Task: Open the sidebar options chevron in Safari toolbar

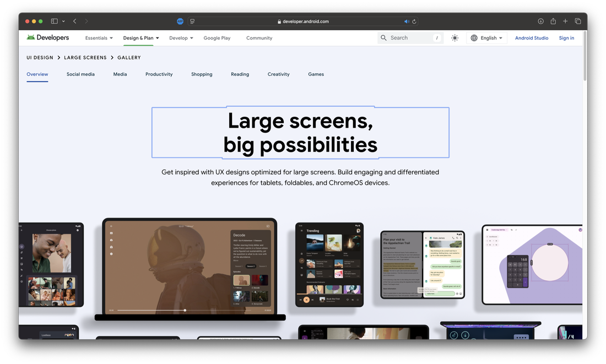Action: [63, 21]
